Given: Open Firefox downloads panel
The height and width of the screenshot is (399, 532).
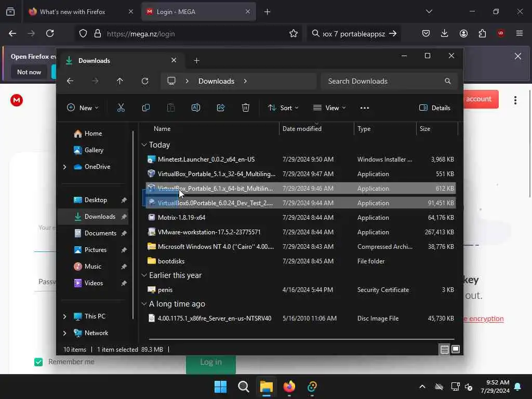Looking at the screenshot, I should point(445,33).
